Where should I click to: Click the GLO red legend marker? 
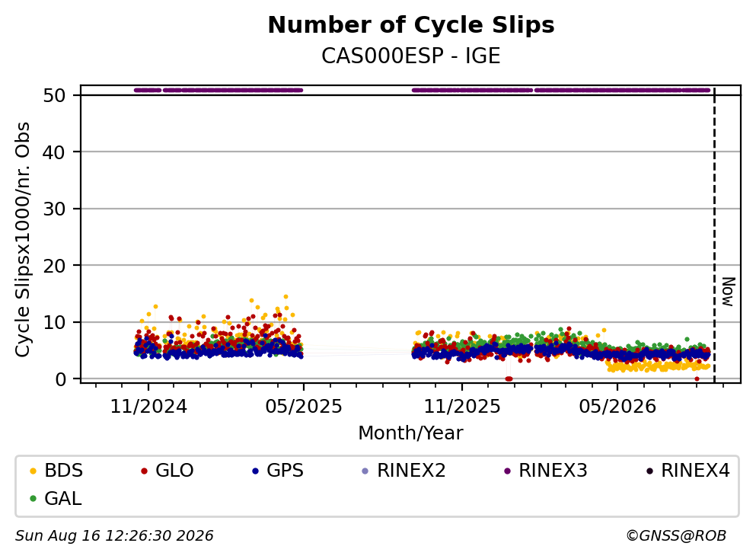coord(144,471)
